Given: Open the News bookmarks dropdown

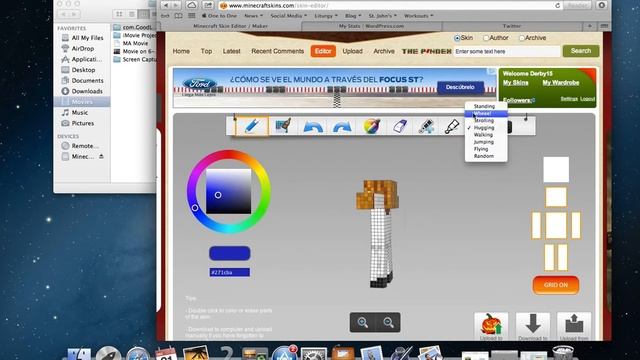Looking at the screenshot, I should tap(253, 16).
